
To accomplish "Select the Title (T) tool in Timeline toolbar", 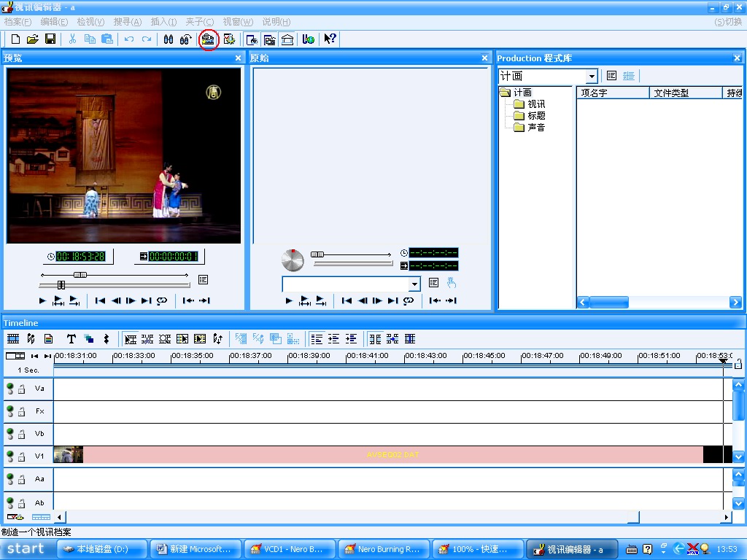I will click(x=71, y=339).
